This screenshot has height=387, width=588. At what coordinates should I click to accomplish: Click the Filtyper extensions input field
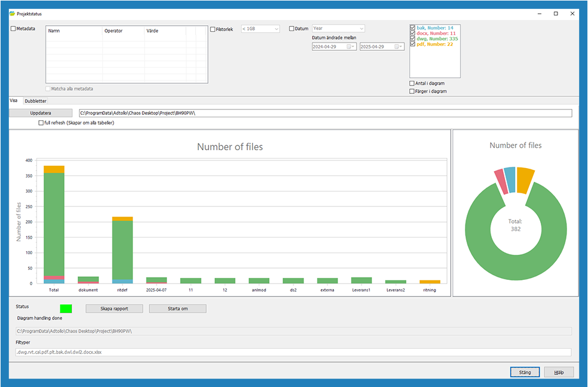click(x=293, y=352)
